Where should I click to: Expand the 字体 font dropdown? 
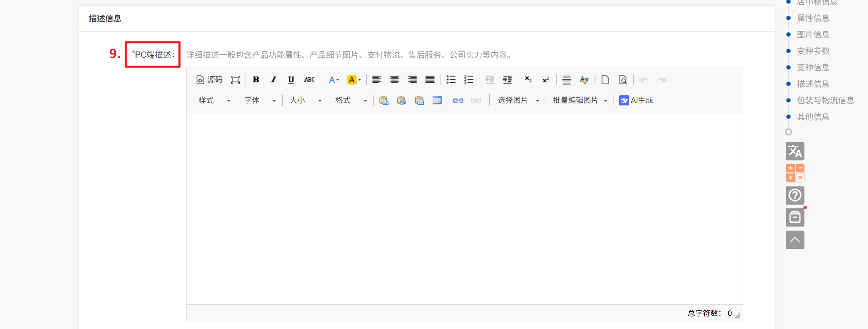coord(260,100)
